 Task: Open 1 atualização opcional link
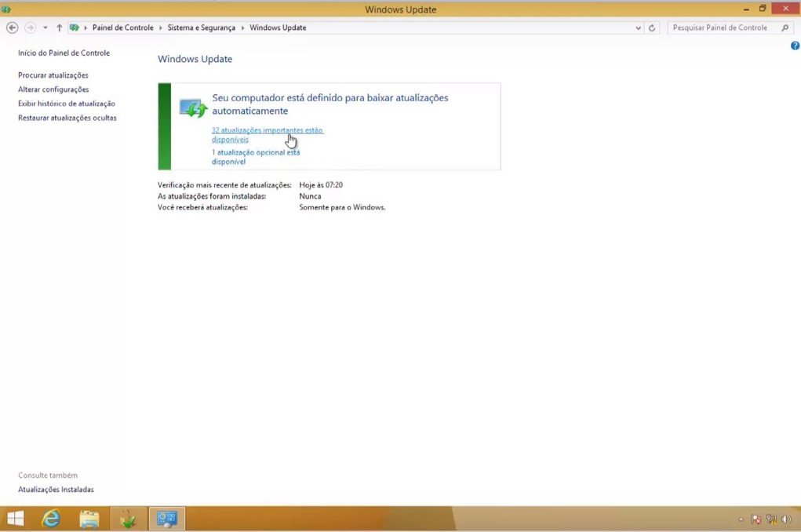coord(256,157)
